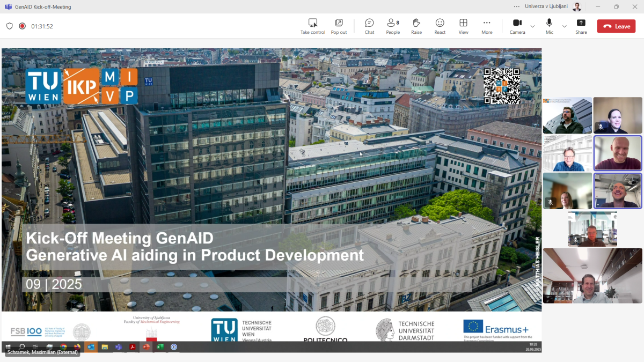This screenshot has height=362, width=644.
Task: Mute or unmute the Mic
Action: (x=549, y=26)
